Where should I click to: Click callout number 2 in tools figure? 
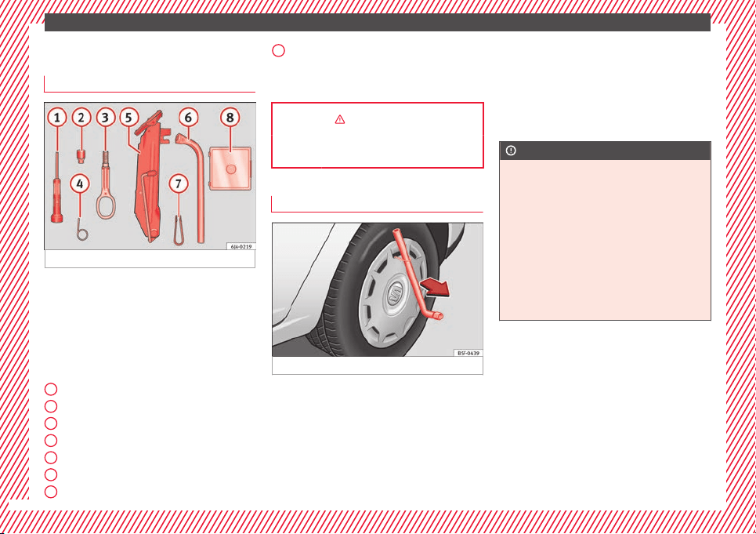click(x=81, y=117)
